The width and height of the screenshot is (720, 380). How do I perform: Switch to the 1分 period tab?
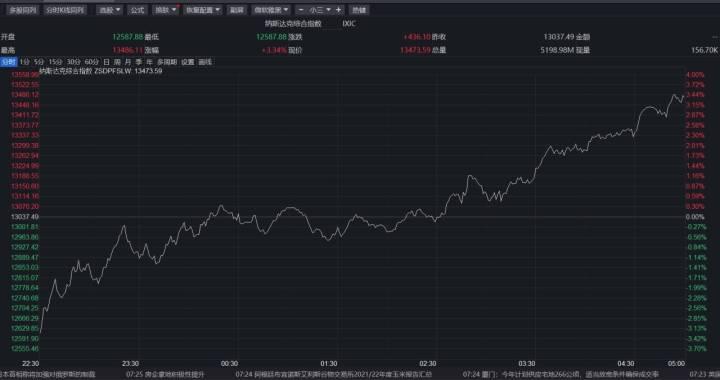[x=25, y=62]
